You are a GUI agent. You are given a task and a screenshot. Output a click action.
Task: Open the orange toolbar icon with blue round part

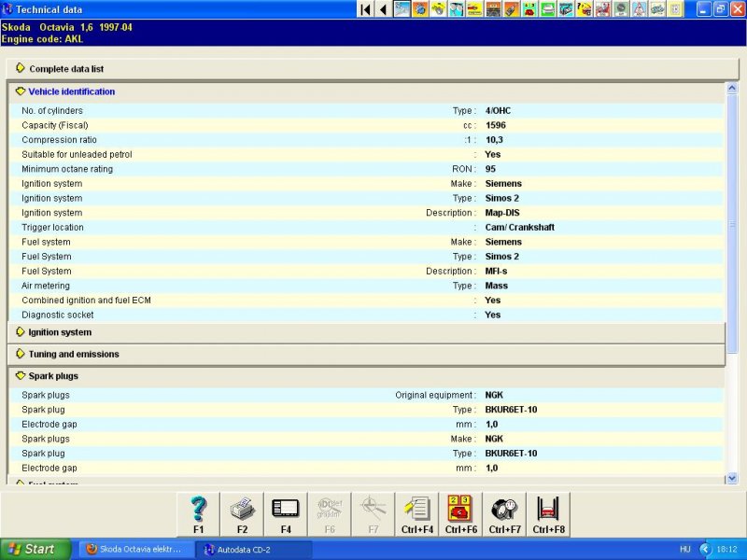click(420, 9)
